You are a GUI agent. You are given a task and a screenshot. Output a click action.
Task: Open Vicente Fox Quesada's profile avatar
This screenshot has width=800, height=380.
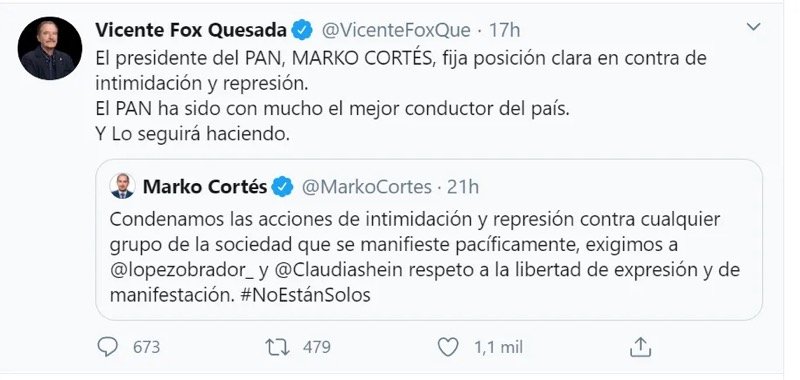(x=49, y=48)
